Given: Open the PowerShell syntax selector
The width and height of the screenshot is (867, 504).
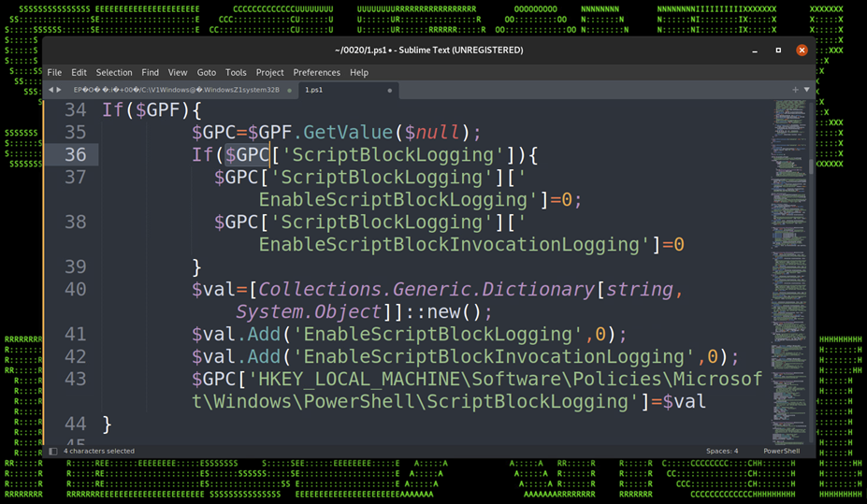Looking at the screenshot, I should pyautogui.click(x=781, y=451).
